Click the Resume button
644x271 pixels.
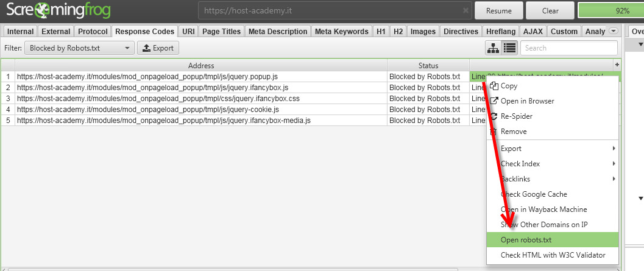[499, 11]
